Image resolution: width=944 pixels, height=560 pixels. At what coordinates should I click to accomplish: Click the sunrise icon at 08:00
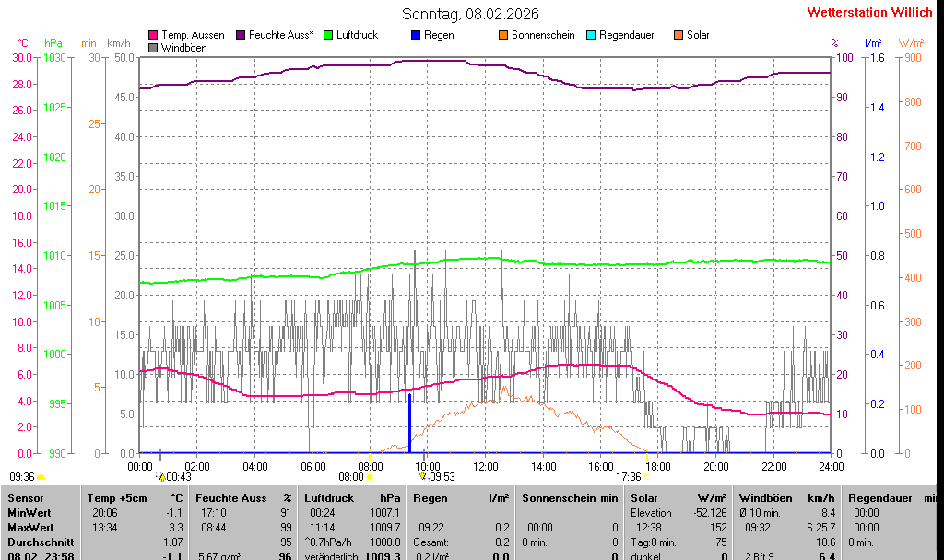pos(370,477)
